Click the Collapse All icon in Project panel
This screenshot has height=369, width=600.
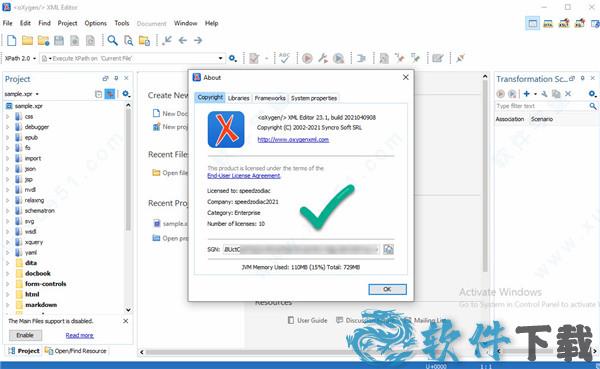click(98, 94)
